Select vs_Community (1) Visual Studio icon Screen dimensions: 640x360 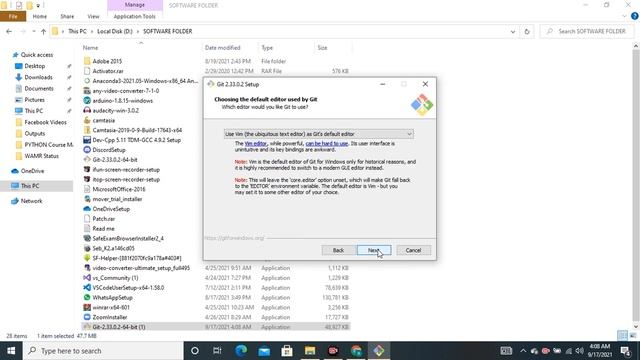(87, 278)
